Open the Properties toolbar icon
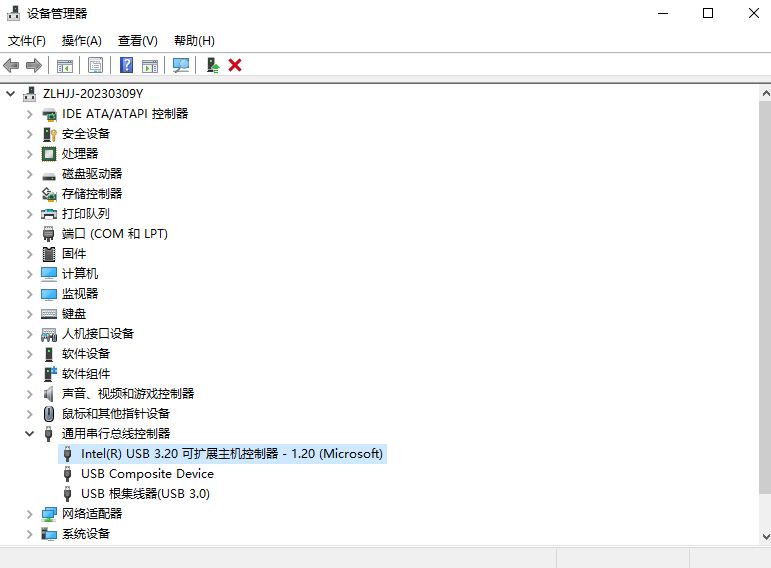Viewport: 771px width, 568px height. 95,65
